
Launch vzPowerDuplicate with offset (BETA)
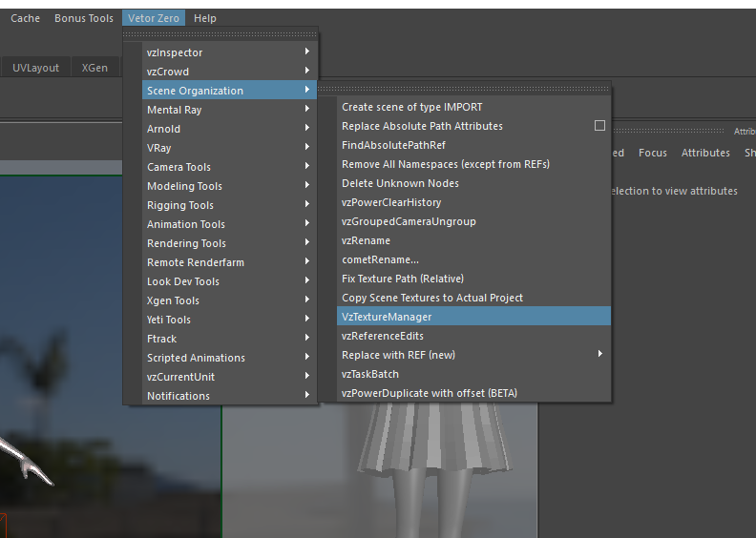tap(430, 393)
